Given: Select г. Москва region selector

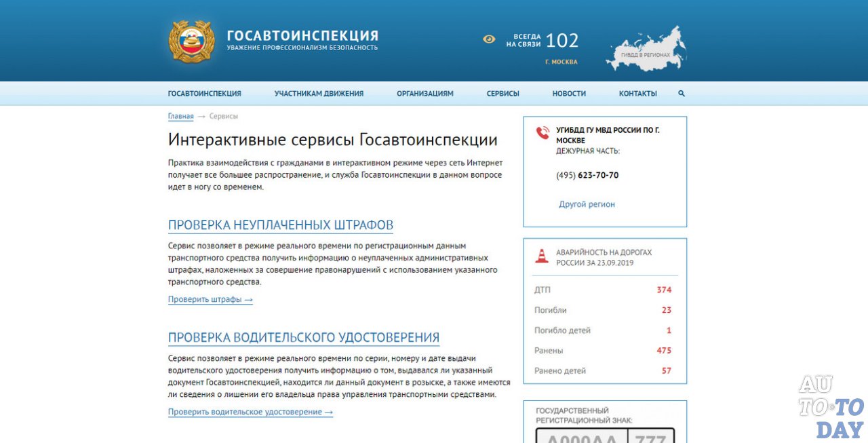Looking at the screenshot, I should click(561, 62).
